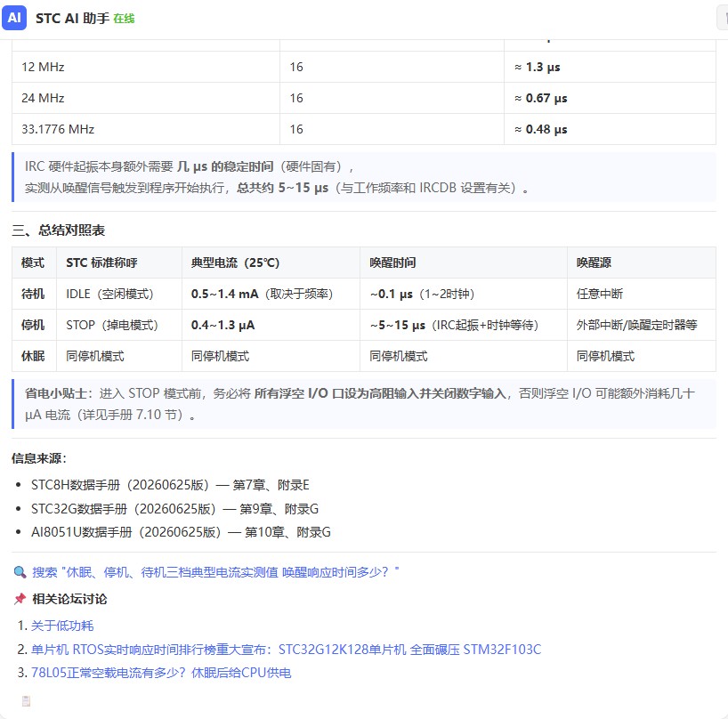728x719 pixels.
Task: Open the 单片机 RTOS实时响应时间排行榜 forum thread
Action: [x=286, y=649]
